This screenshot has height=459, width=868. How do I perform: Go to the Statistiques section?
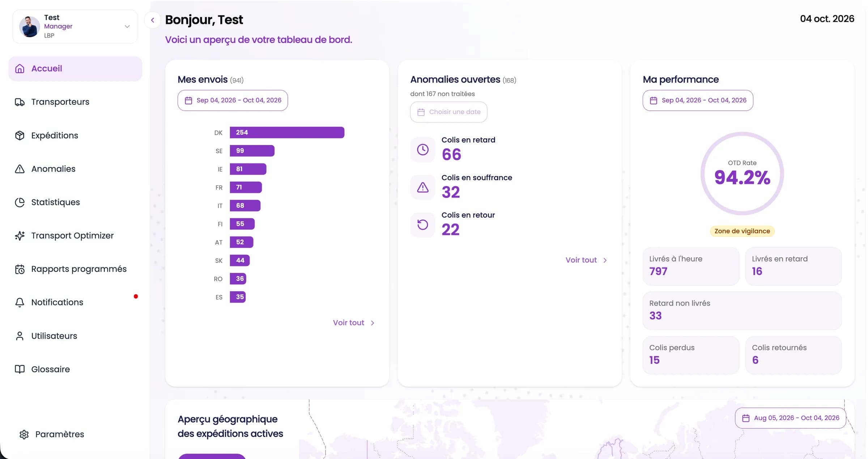(x=75, y=202)
